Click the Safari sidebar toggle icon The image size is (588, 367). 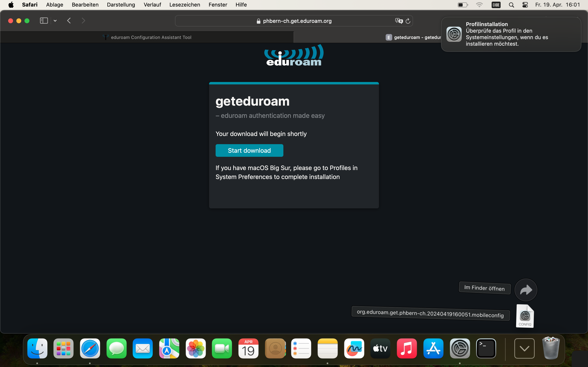(44, 21)
